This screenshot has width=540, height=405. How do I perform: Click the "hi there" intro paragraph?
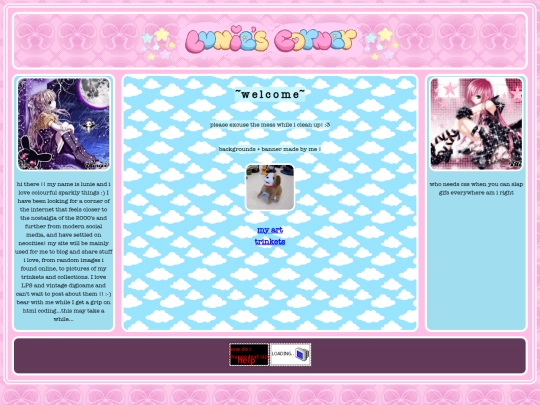point(64,251)
